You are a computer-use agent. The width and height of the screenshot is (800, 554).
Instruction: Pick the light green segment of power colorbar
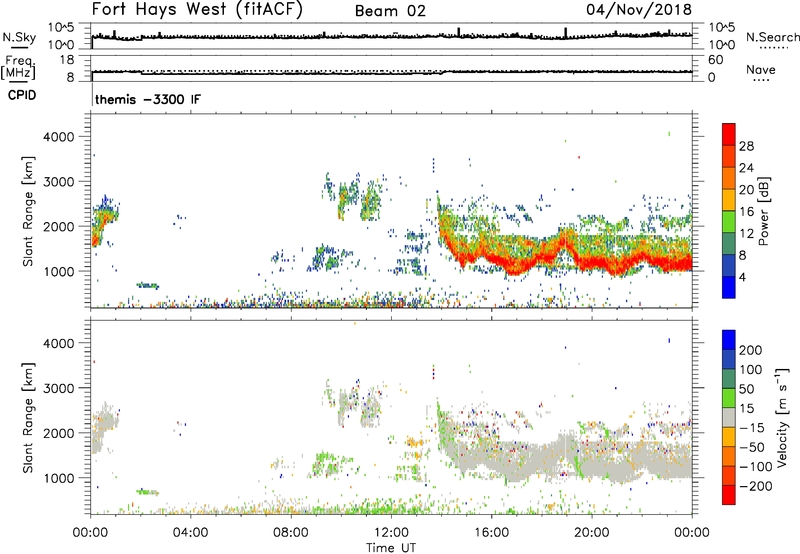pos(729,222)
